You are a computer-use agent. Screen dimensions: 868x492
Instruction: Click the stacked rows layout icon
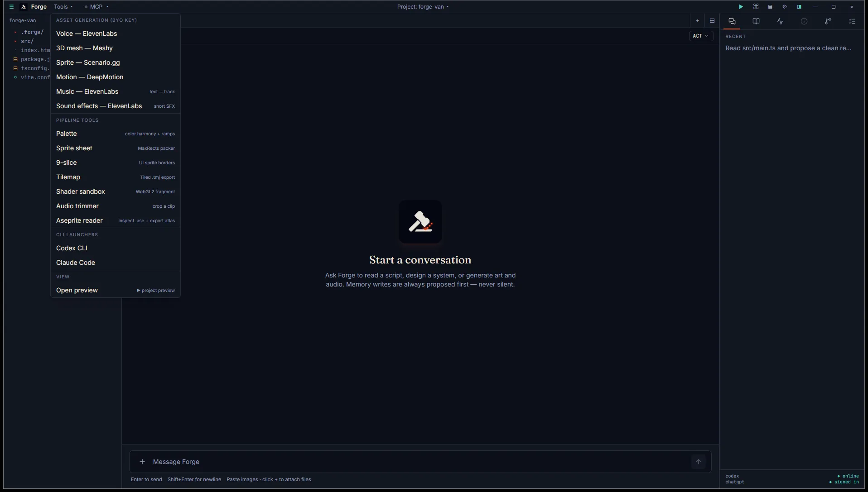pos(770,7)
